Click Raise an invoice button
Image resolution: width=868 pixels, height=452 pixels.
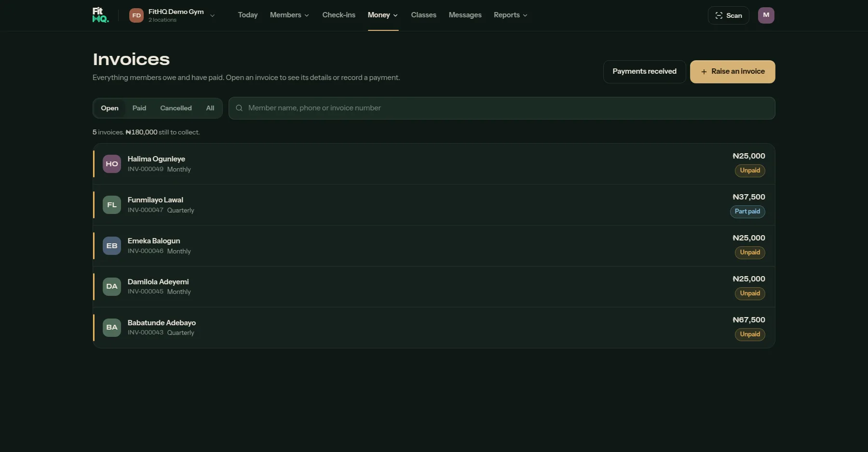point(732,71)
